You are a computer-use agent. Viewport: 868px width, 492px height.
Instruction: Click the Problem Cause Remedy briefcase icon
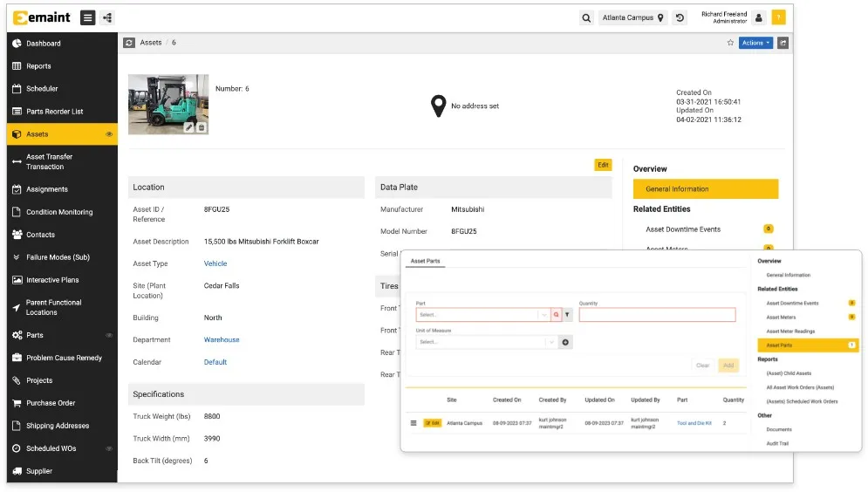(x=17, y=358)
